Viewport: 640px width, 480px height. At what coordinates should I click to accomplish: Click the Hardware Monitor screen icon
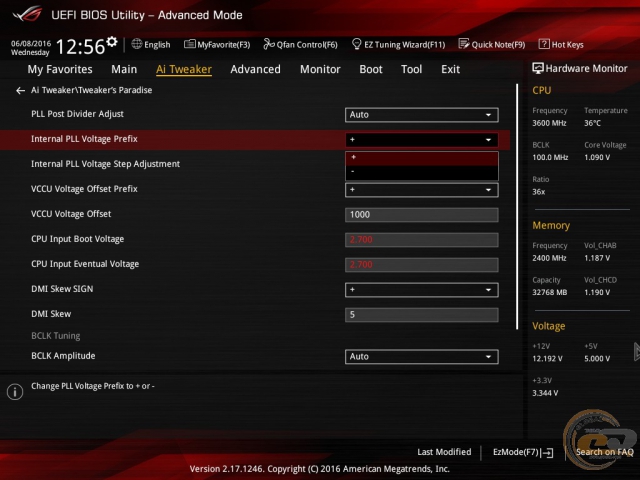coord(538,68)
